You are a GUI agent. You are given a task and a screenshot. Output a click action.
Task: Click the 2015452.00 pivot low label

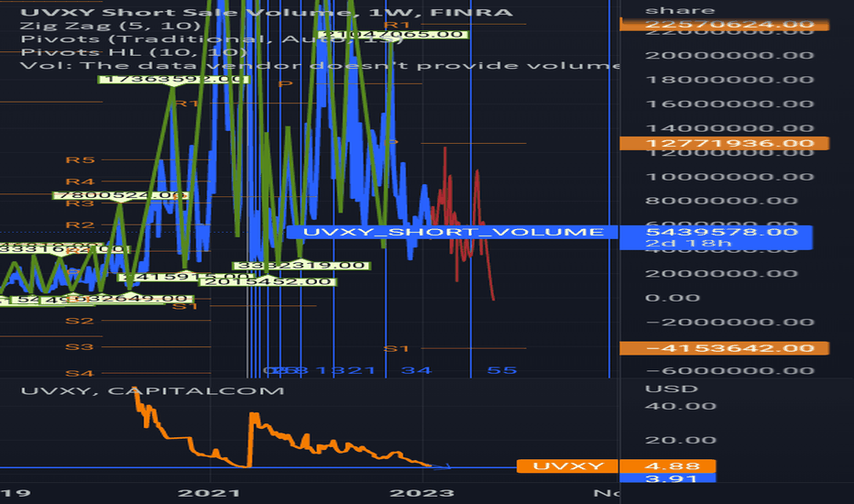(269, 281)
